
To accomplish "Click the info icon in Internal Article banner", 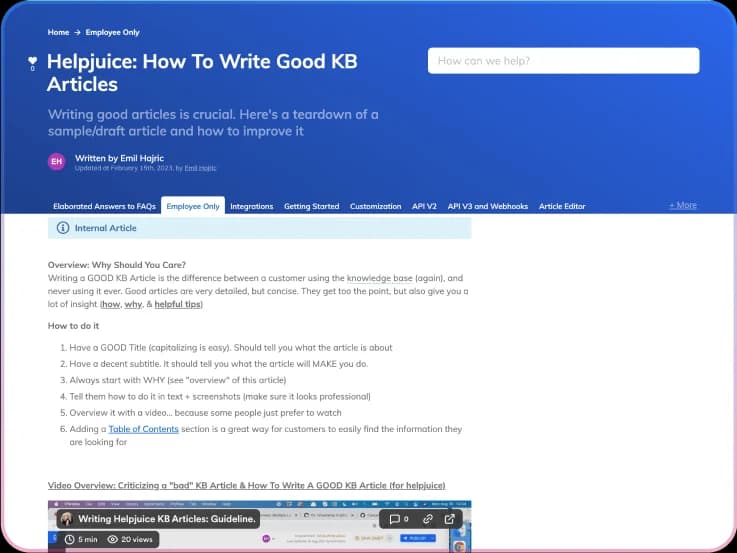I will pos(63,228).
